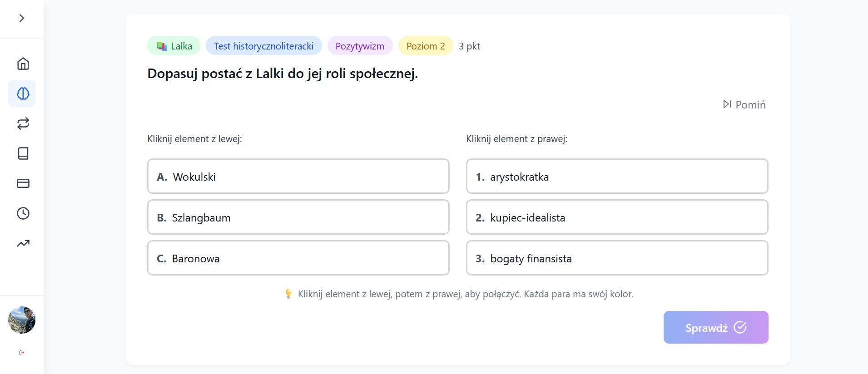This screenshot has width=868, height=374.
Task: Click the Pozytywizm epoch tag
Action: [x=360, y=46]
